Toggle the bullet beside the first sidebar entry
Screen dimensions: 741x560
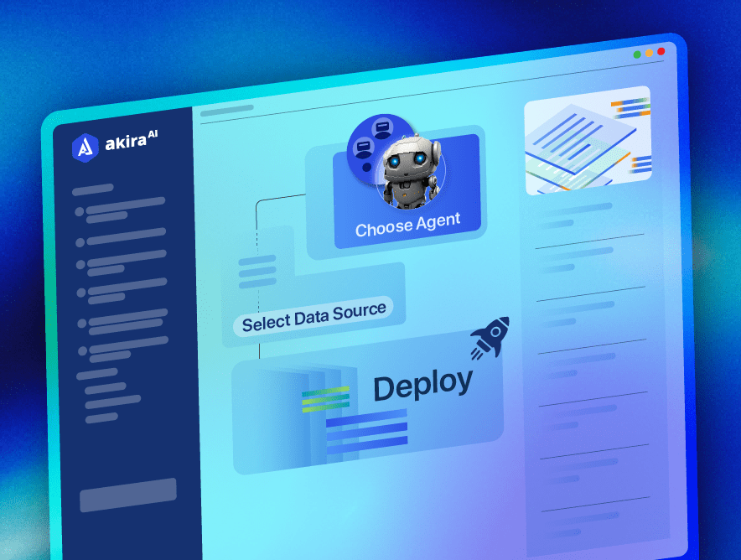[80, 210]
